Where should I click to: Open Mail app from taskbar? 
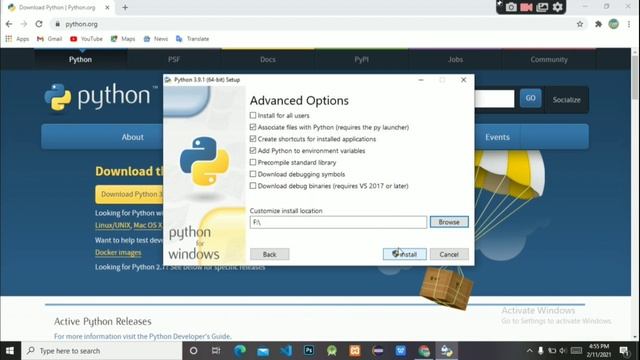[x=263, y=351]
